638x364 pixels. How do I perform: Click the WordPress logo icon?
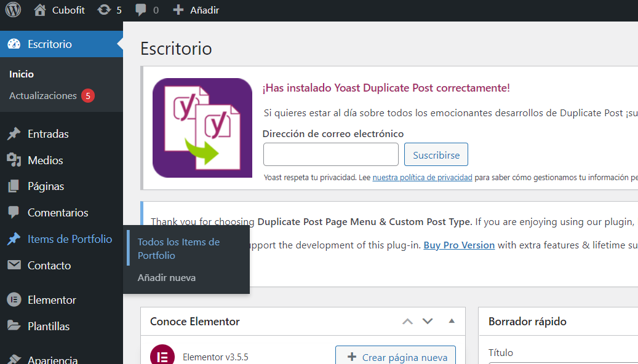coord(13,10)
